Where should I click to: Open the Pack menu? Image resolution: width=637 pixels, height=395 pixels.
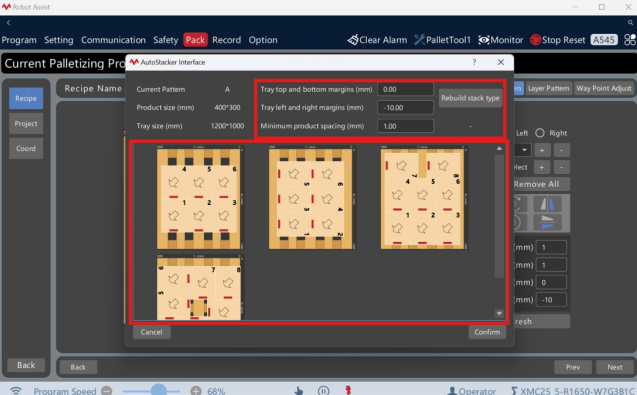[195, 40]
